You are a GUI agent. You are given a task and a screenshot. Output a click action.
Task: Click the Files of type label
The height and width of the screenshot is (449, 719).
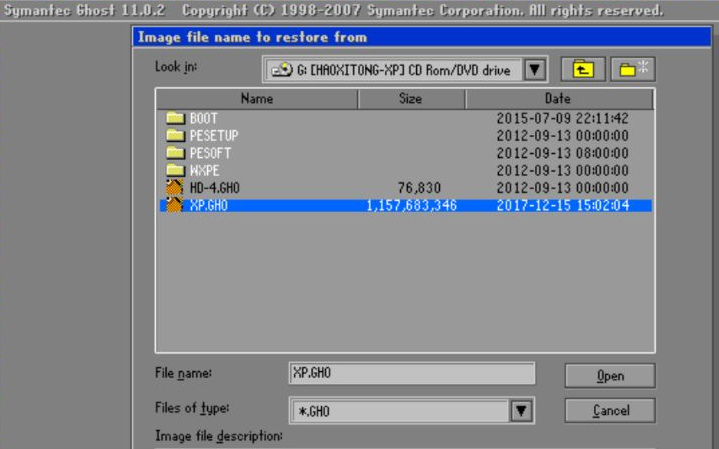tap(192, 408)
